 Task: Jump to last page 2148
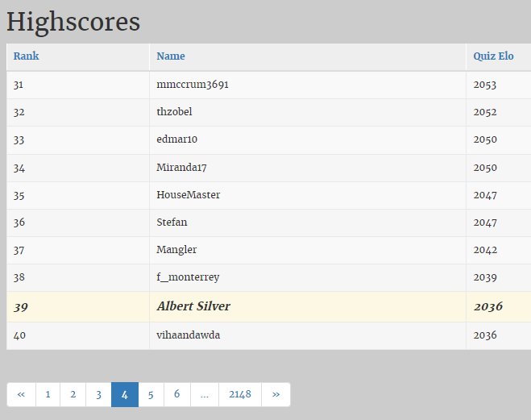point(240,394)
